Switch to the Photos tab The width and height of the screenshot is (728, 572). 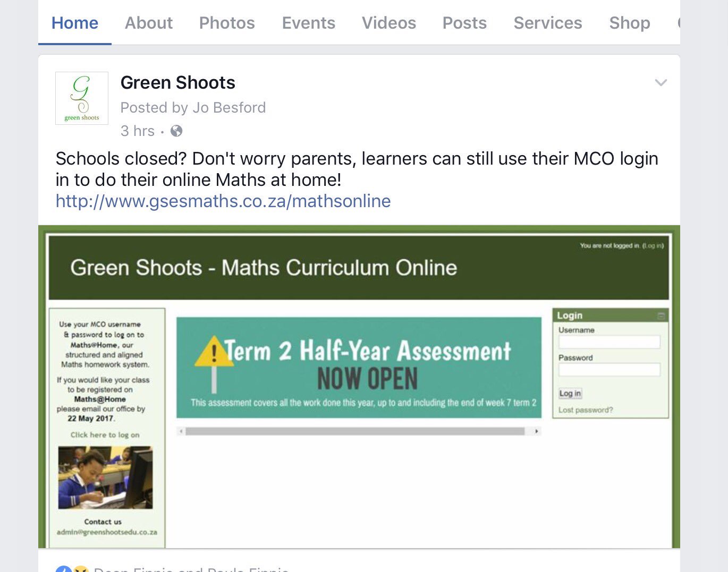(226, 23)
